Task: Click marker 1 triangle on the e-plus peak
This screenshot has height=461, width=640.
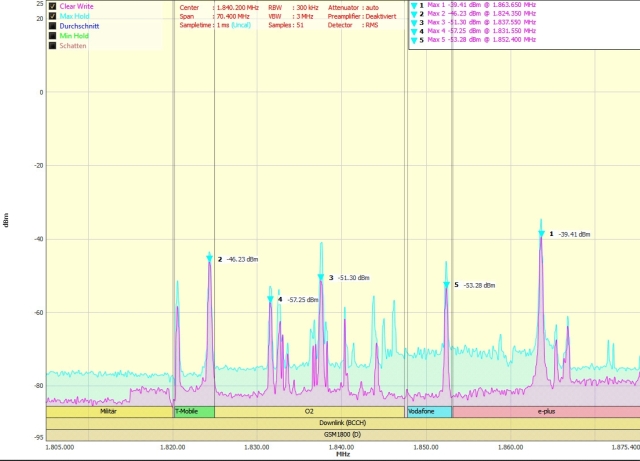Action: tap(541, 234)
